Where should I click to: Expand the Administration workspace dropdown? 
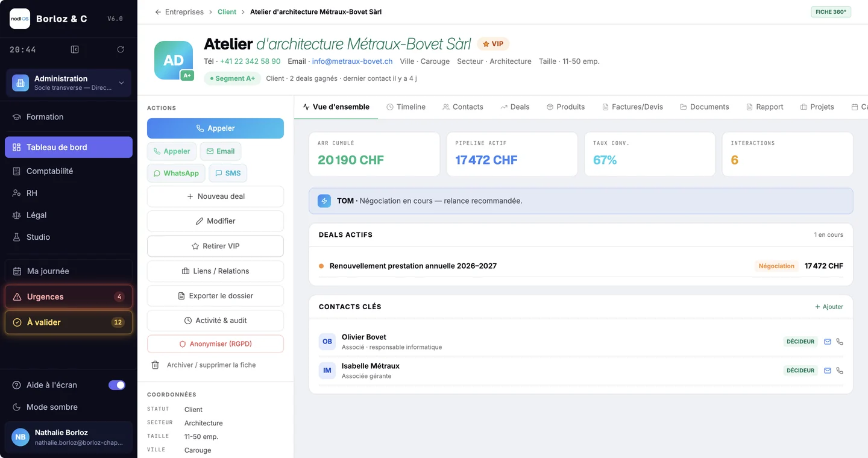(121, 83)
